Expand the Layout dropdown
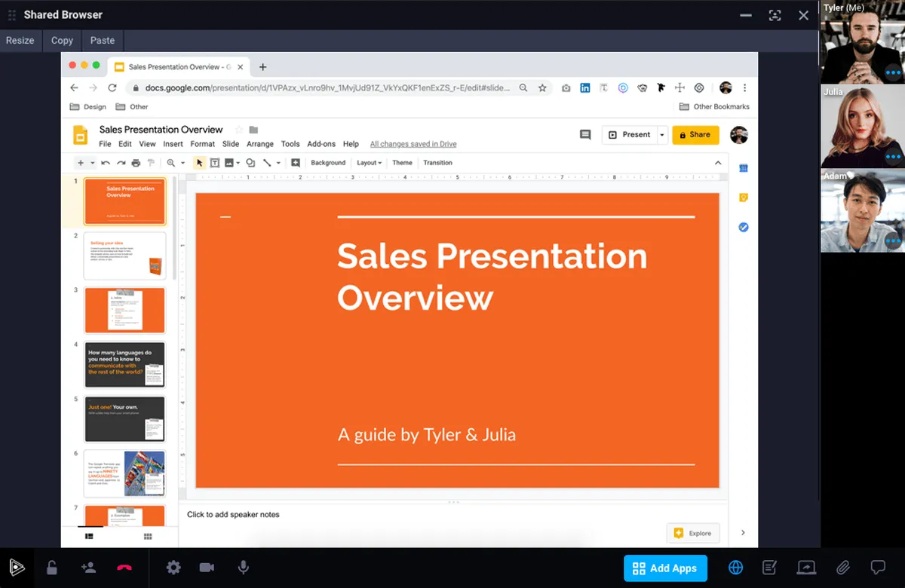905x588 pixels. pyautogui.click(x=369, y=163)
